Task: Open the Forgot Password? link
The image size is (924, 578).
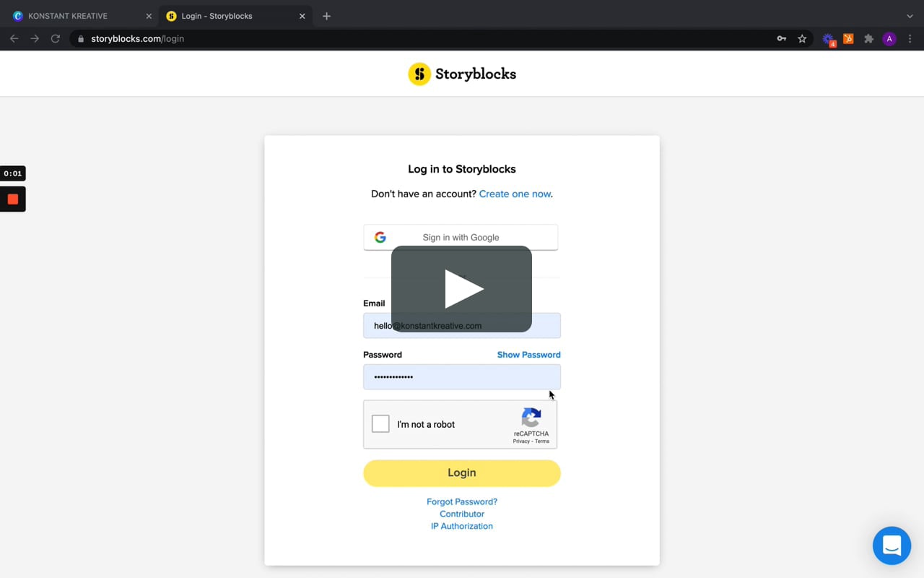Action: coord(462,501)
